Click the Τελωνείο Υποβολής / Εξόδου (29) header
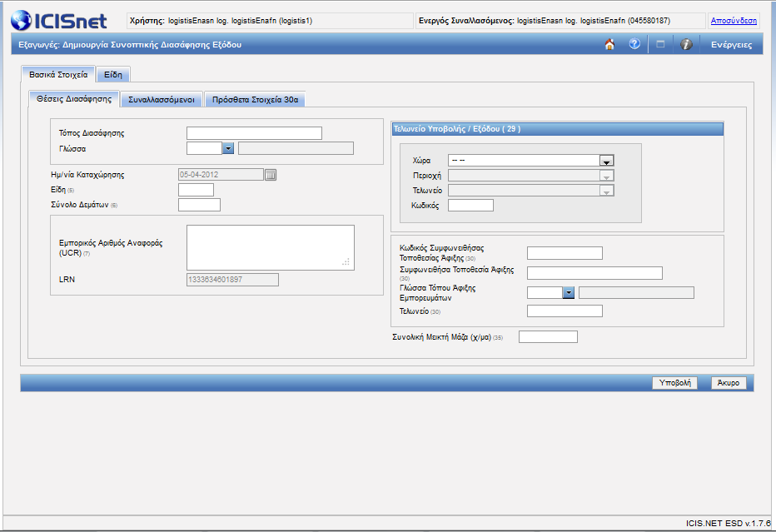This screenshot has width=776, height=532. [x=557, y=129]
